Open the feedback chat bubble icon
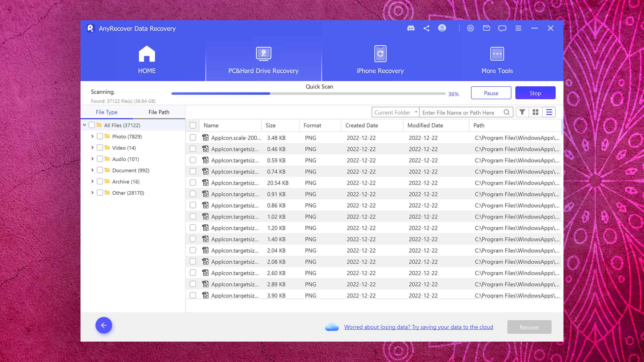Viewport: 644px width, 362px height. pos(502,28)
